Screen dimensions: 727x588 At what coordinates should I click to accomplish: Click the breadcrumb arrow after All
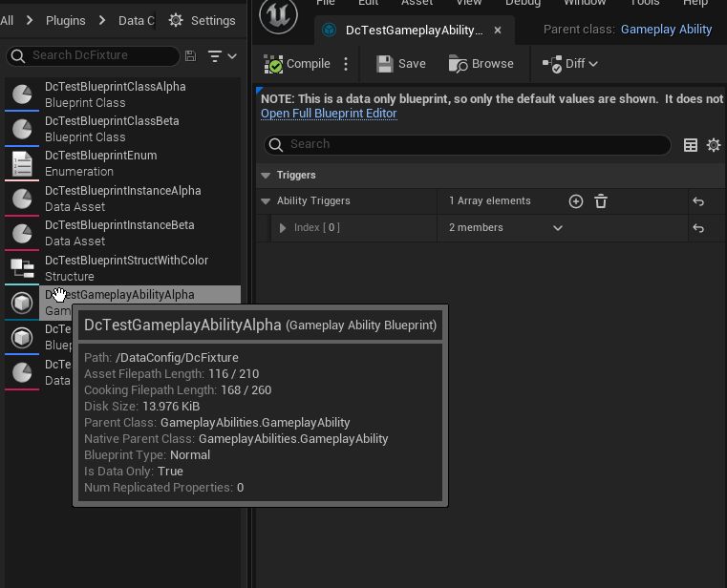[x=30, y=20]
